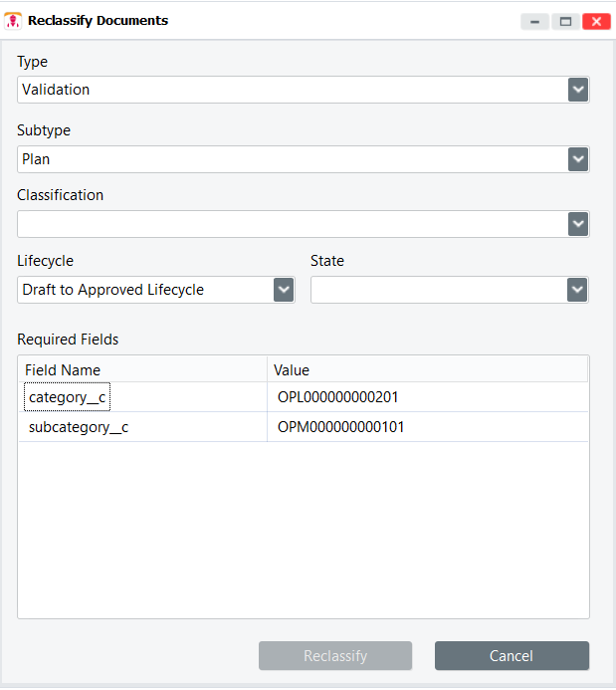
Task: Click the OPM000000000101 value cell
Action: pos(340,427)
